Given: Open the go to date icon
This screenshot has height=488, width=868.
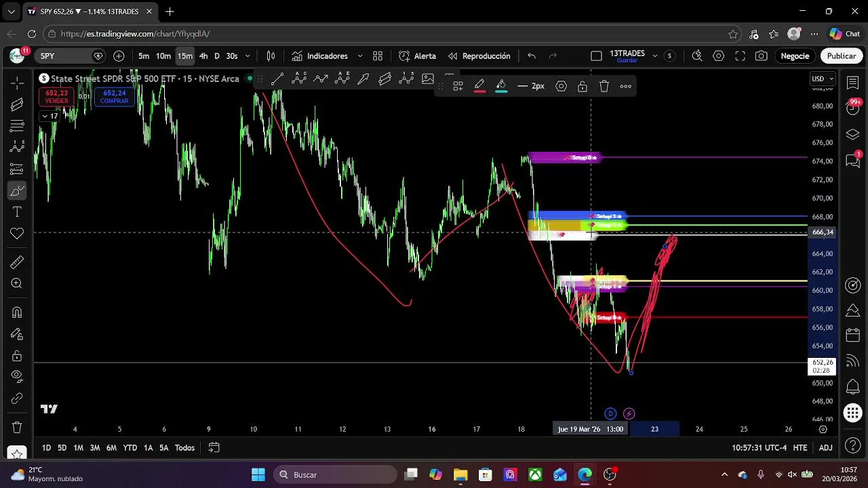Looking at the screenshot, I should [x=214, y=448].
